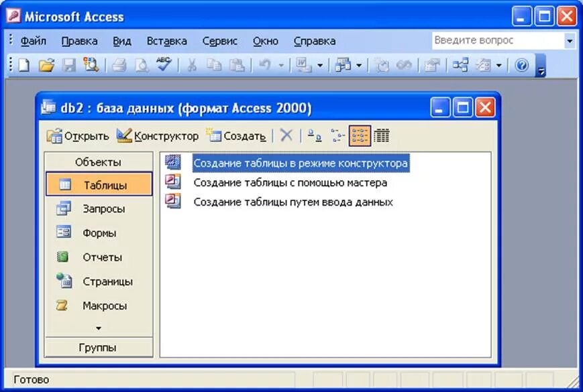Click the Создать button
This screenshot has height=392, width=583.
point(237,136)
